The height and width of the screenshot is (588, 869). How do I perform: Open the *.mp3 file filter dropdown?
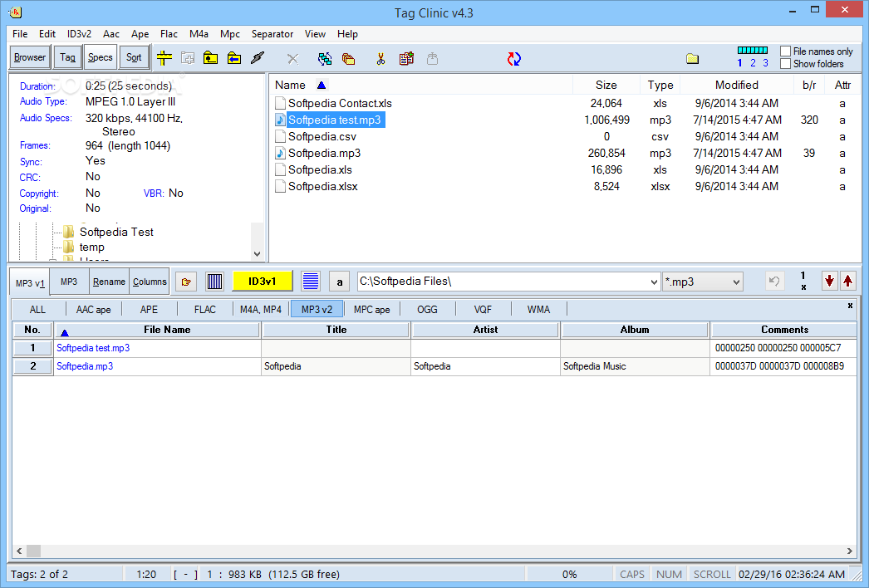pyautogui.click(x=737, y=282)
